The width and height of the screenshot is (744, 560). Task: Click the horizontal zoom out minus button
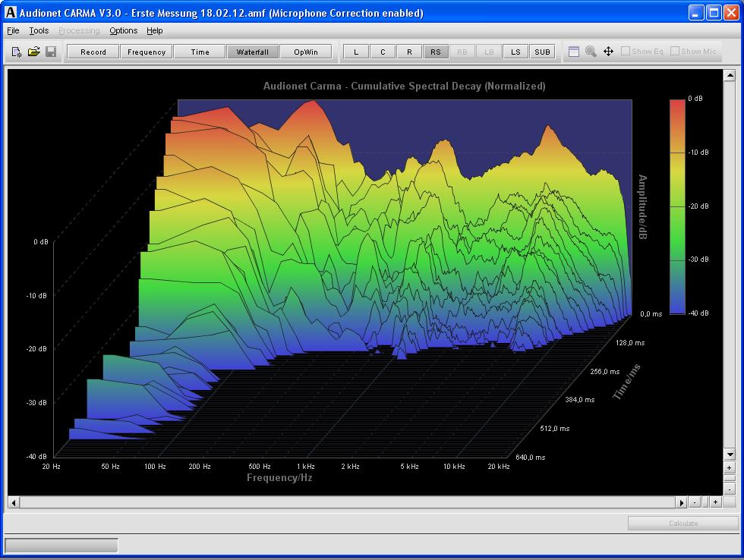point(695,502)
